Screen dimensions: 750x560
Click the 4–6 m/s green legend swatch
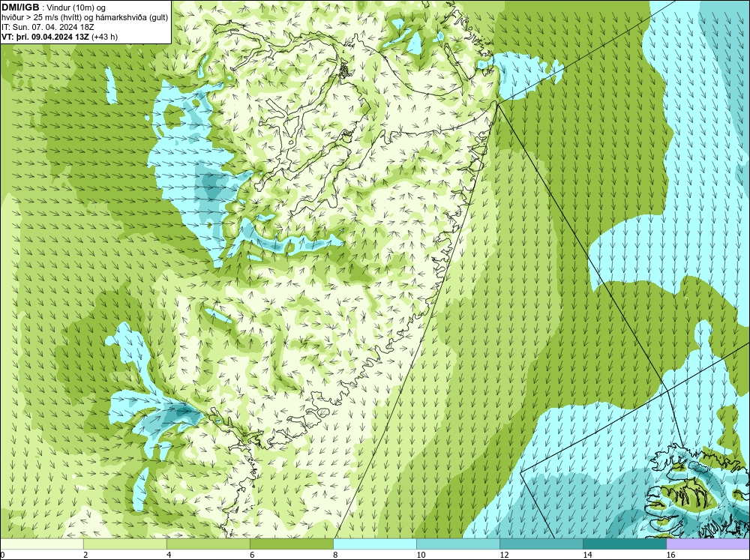208,544
